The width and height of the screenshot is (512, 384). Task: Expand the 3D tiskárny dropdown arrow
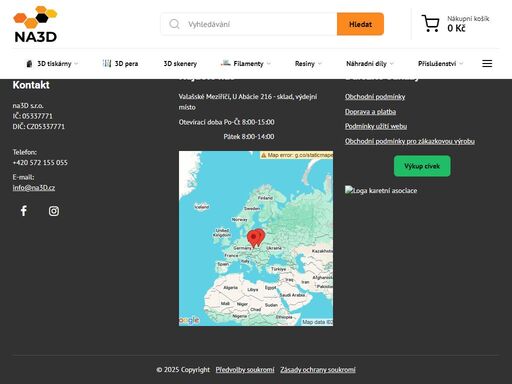pos(76,64)
